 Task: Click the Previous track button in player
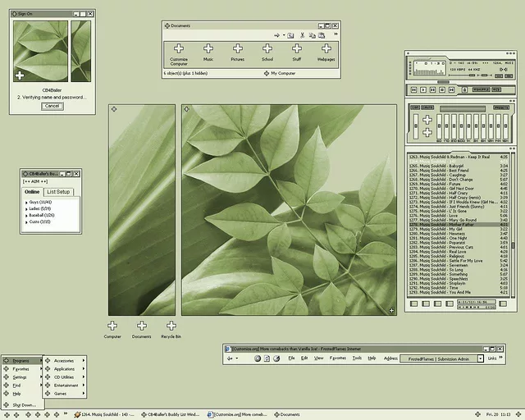[x=413, y=89]
